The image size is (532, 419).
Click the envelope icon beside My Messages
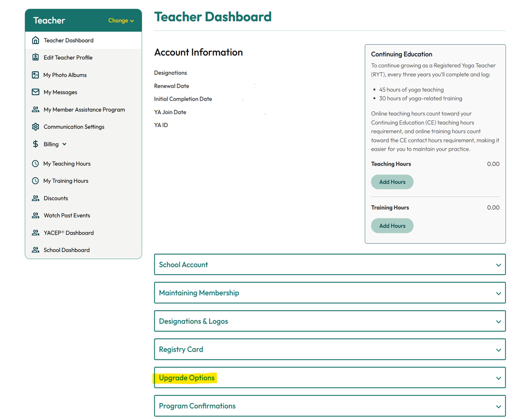[35, 92]
